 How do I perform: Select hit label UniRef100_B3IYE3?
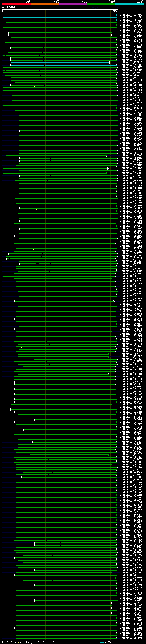131,284
